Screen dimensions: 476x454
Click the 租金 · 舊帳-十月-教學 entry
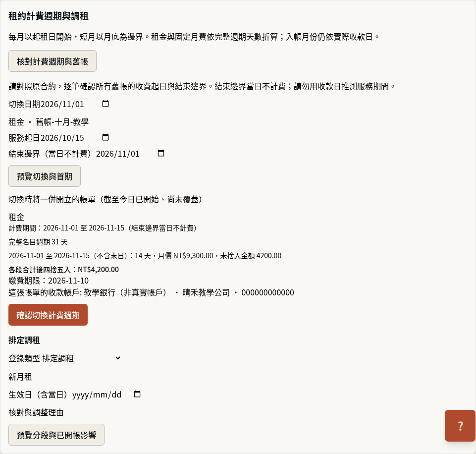tap(49, 122)
